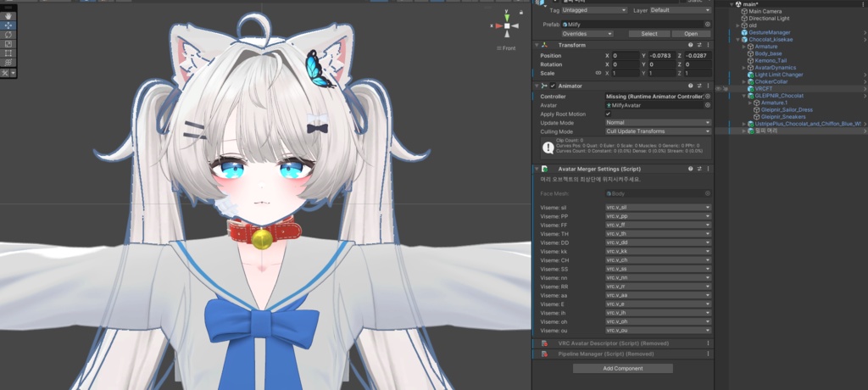Viewport: 868px width, 390px height.
Task: Collapse the Transform component foldout
Action: click(x=536, y=45)
